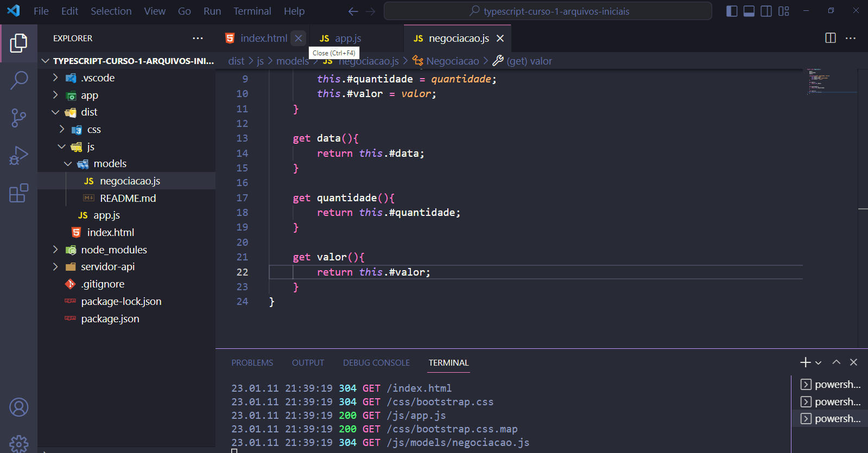Click line number 13 in the gutter
This screenshot has width=868, height=453.
click(242, 138)
